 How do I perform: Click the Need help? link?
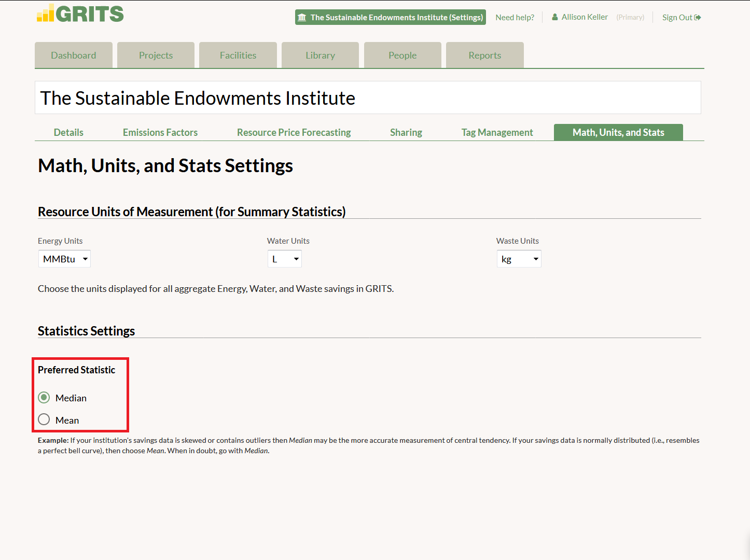click(x=515, y=17)
